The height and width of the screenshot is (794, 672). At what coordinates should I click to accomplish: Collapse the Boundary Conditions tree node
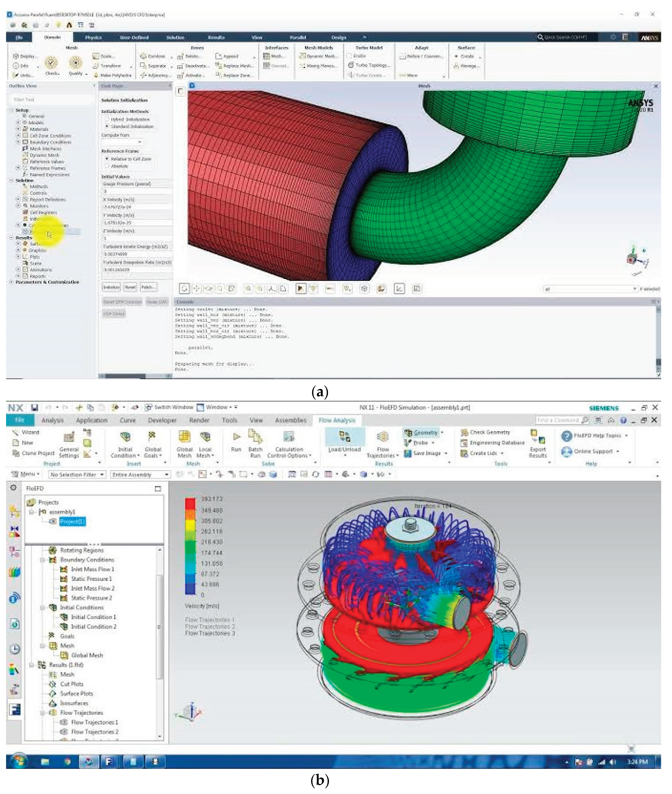(x=43, y=560)
